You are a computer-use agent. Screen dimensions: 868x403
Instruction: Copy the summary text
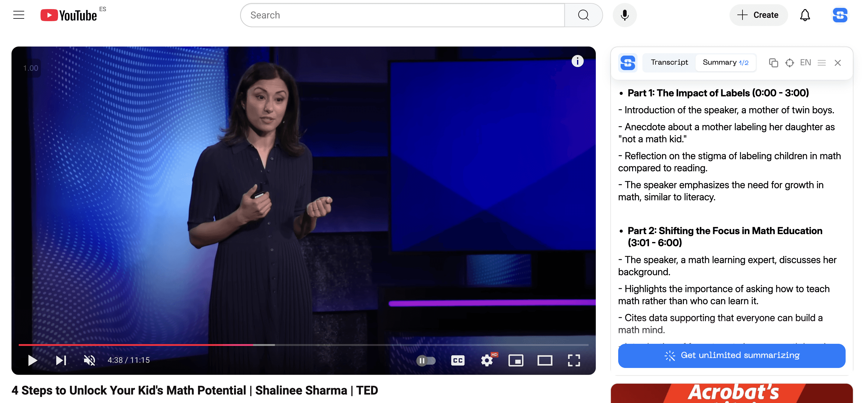773,63
